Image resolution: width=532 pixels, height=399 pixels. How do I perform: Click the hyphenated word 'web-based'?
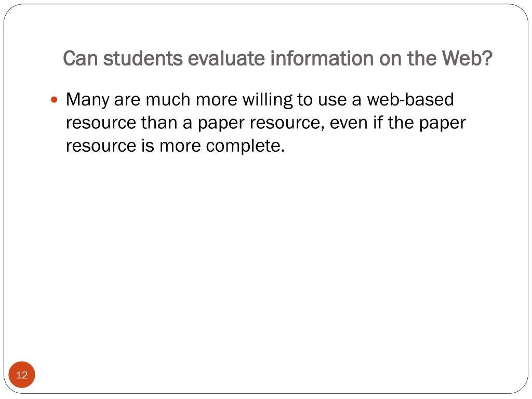click(410, 99)
